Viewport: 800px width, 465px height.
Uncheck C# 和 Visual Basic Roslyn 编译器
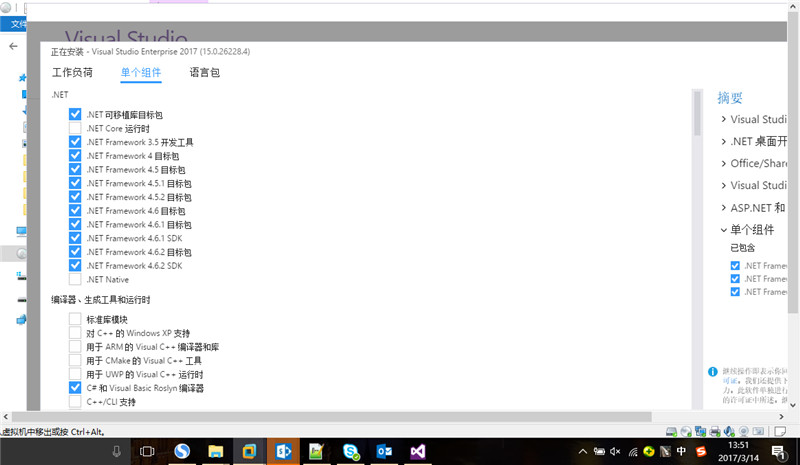(x=75, y=388)
